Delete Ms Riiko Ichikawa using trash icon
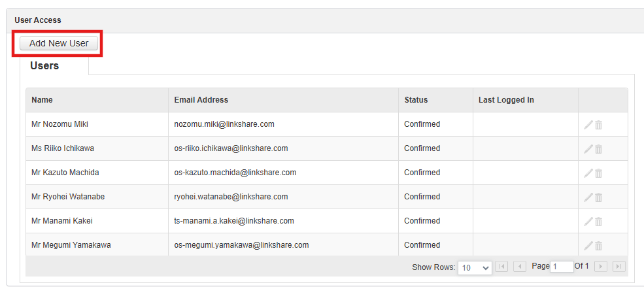This screenshot has width=644, height=302. coord(598,149)
